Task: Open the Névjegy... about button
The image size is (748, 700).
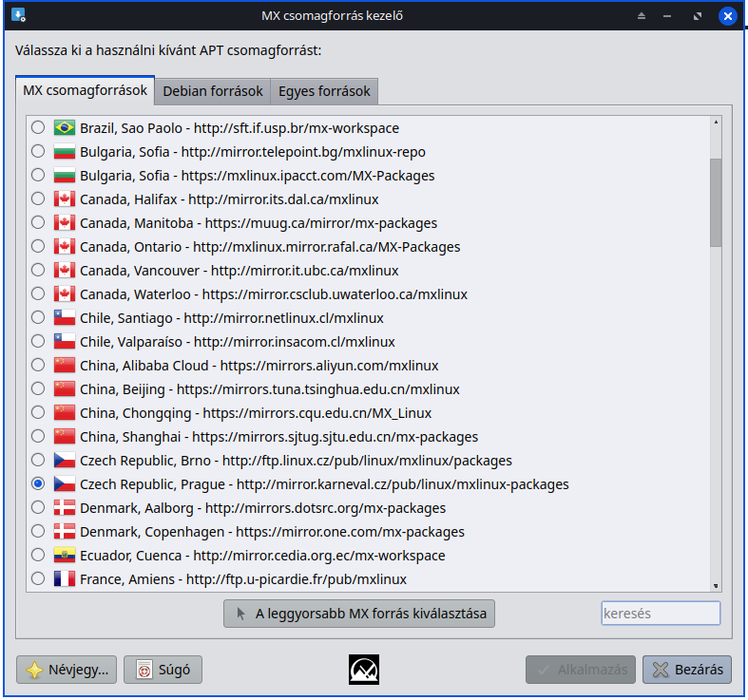Action: pyautogui.click(x=67, y=670)
